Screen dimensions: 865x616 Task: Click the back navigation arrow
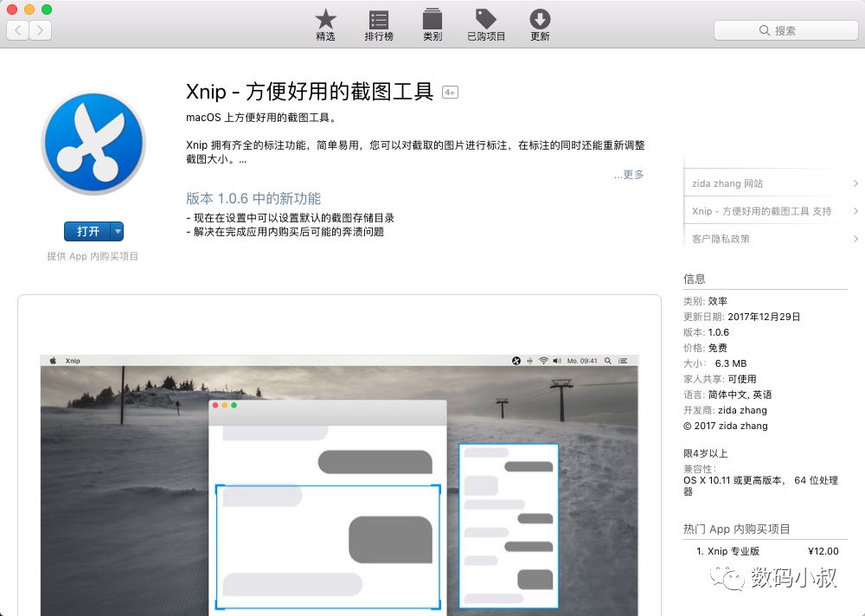17,29
